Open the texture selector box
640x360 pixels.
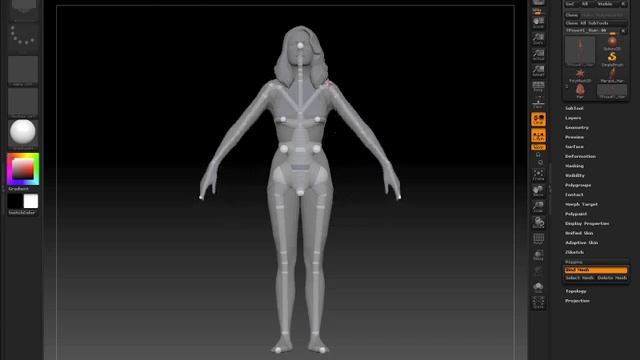23,102
